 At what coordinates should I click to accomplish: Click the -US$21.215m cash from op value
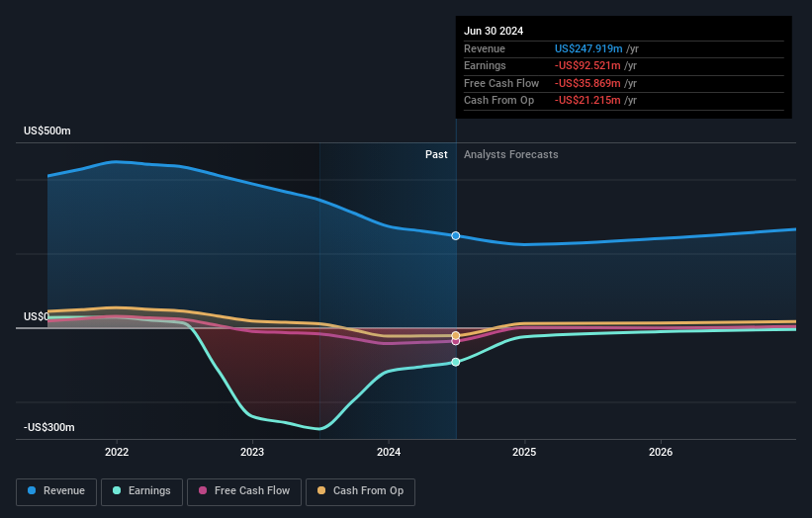(x=587, y=101)
